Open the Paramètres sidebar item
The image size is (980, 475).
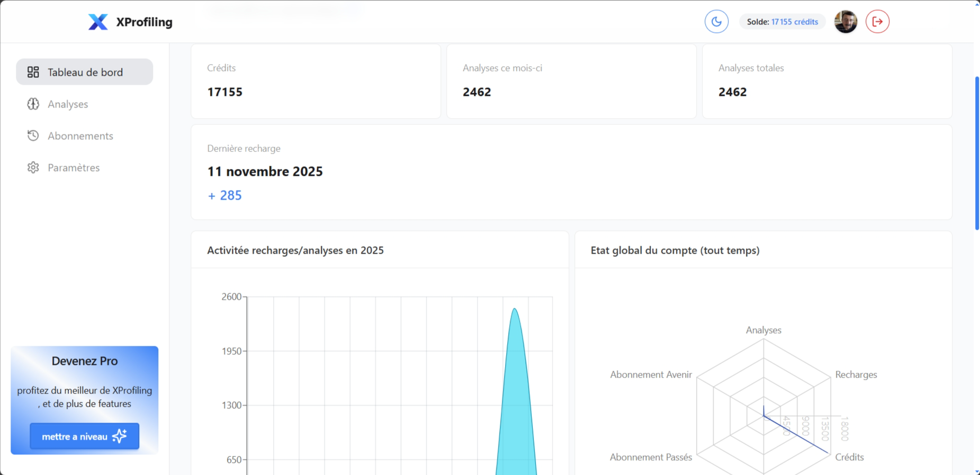85,167
